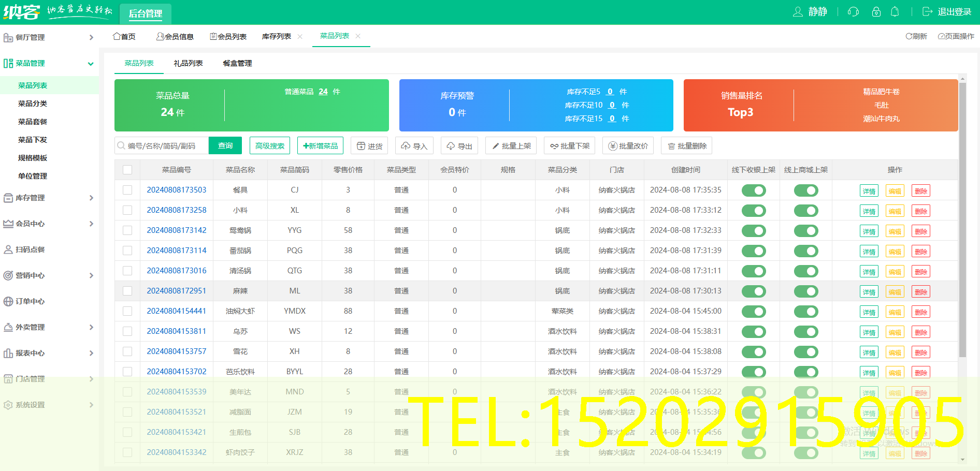This screenshot has width=980, height=471.
Task: Turn off 线上商城上架 for 小料
Action: tap(806, 210)
